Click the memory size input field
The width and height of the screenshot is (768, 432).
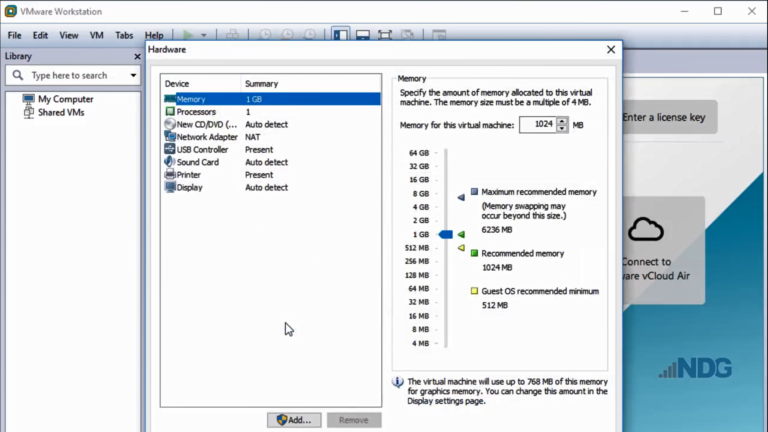click(x=538, y=124)
